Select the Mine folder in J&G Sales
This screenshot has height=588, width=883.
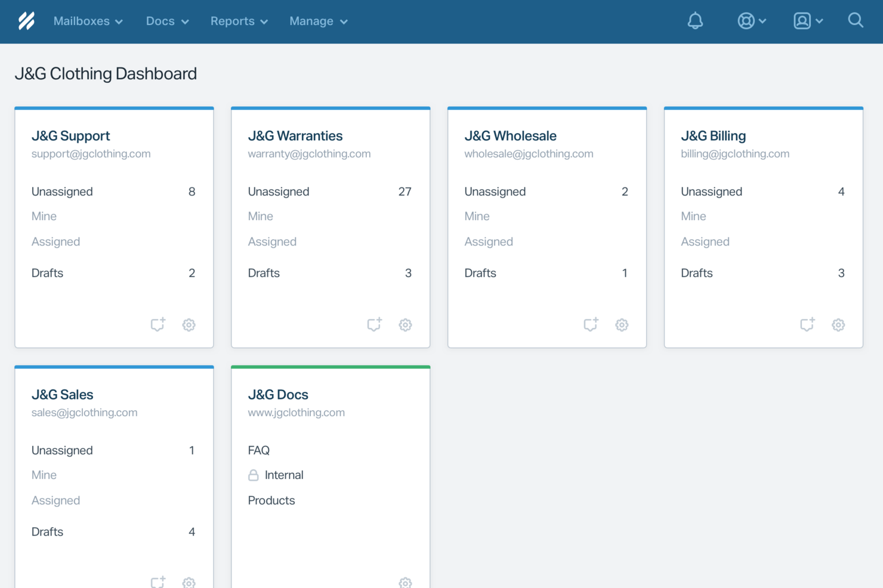pos(44,475)
